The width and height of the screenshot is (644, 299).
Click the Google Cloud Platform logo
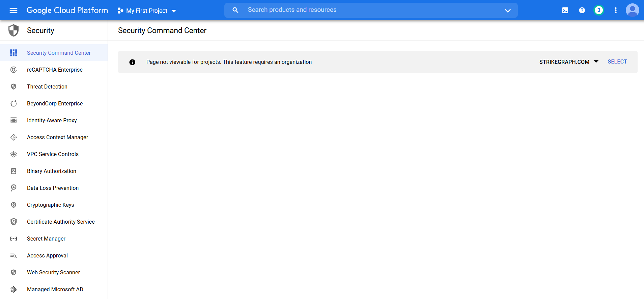67,10
